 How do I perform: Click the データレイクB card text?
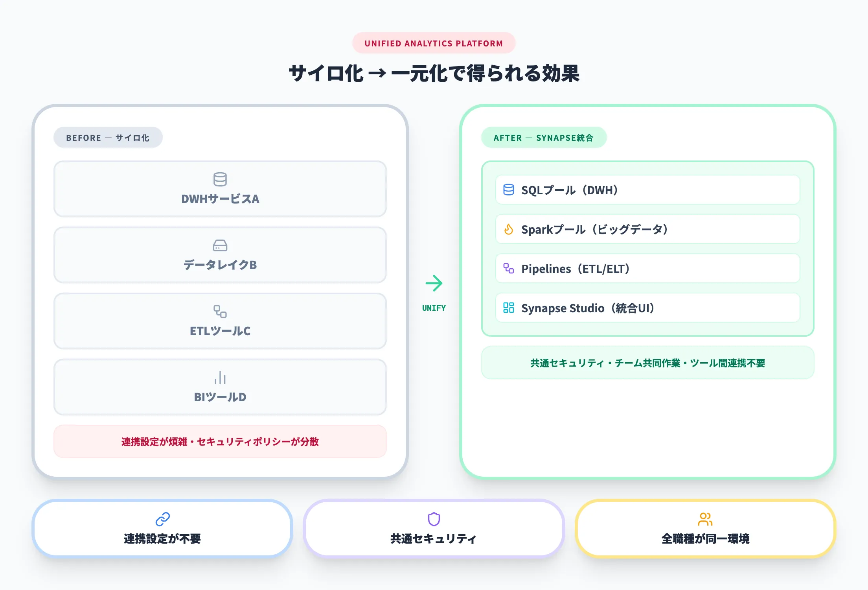pyautogui.click(x=220, y=265)
